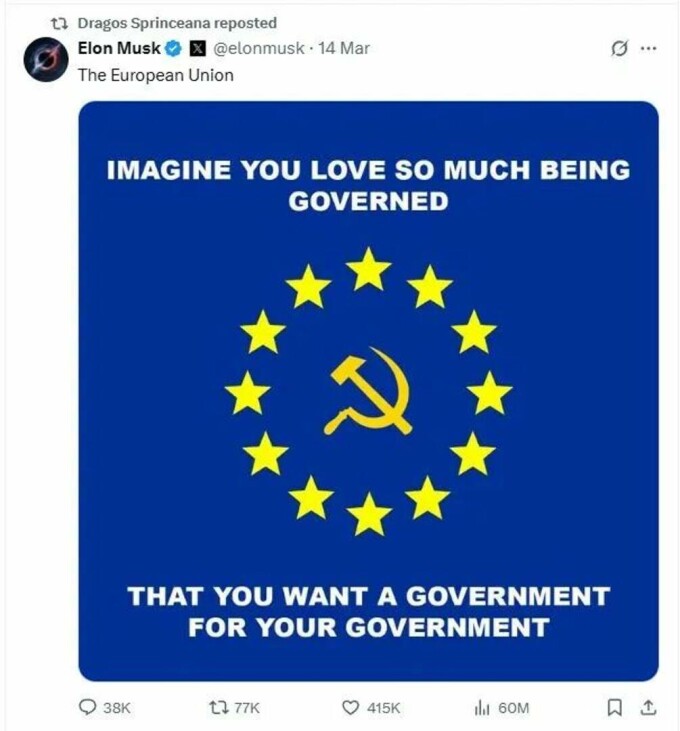Screen dimensions: 680x731
Task: Click the reply comment icon
Action: click(x=87, y=707)
